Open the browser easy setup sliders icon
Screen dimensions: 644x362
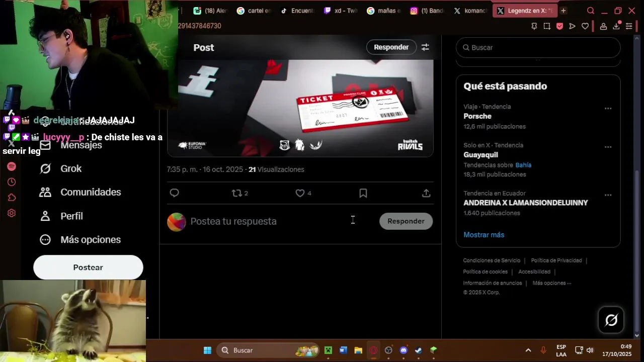click(629, 26)
